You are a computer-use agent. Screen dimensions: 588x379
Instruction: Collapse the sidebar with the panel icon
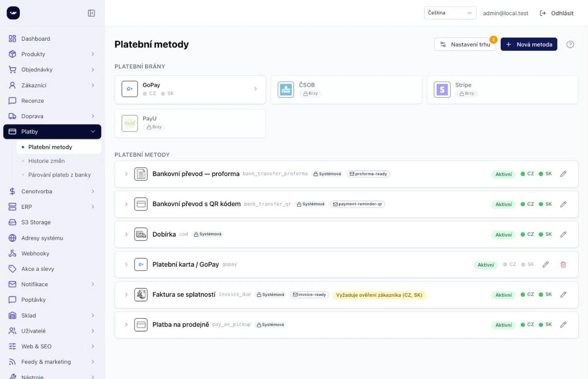coord(91,13)
